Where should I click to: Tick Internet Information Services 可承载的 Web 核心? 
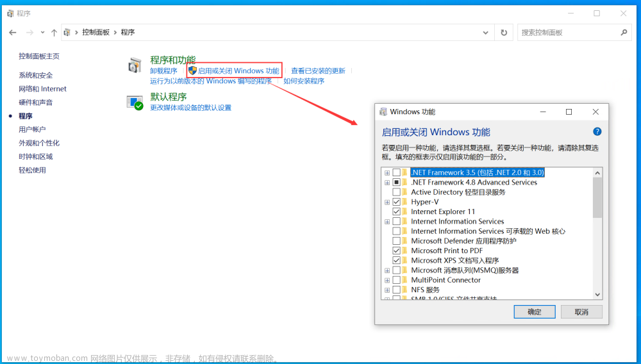396,231
